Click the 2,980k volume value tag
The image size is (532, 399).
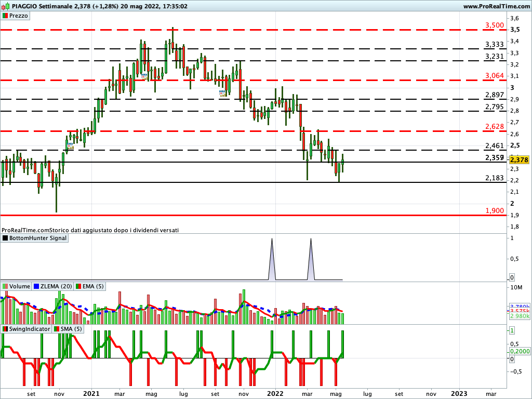pos(519,316)
